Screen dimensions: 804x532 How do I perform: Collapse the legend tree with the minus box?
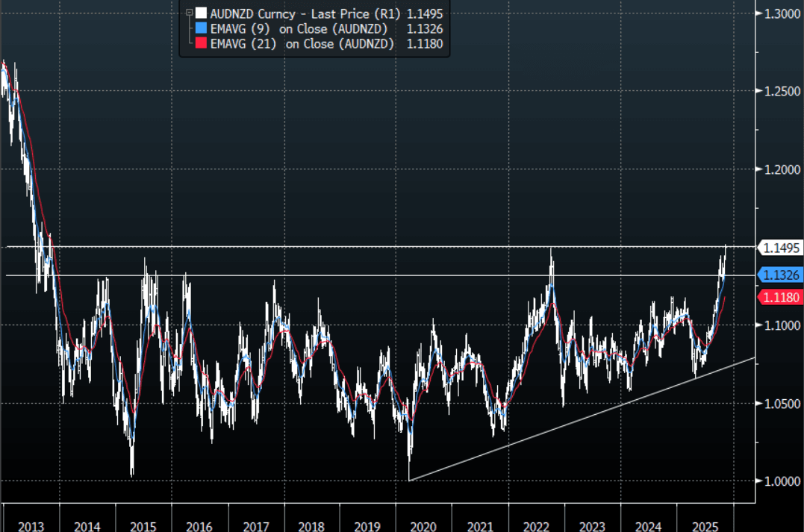click(x=190, y=13)
